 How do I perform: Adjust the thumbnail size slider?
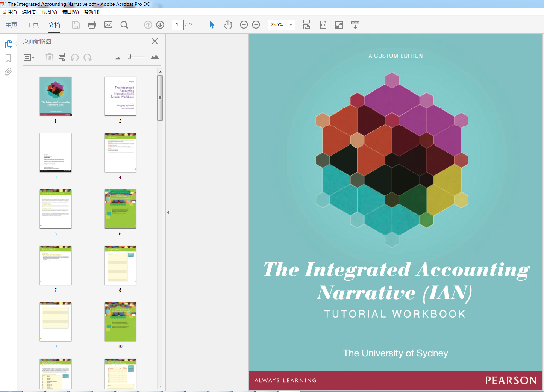(129, 57)
